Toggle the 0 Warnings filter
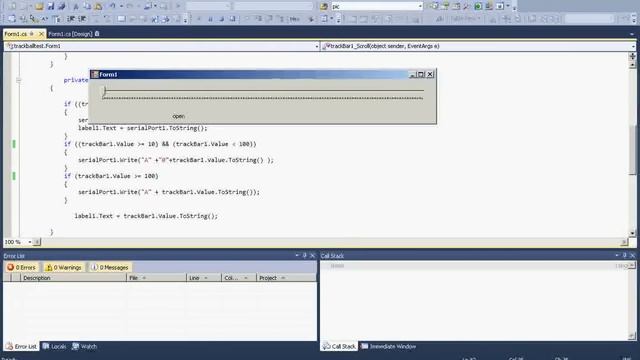Viewport: 640px width, 360px height. tap(64, 267)
